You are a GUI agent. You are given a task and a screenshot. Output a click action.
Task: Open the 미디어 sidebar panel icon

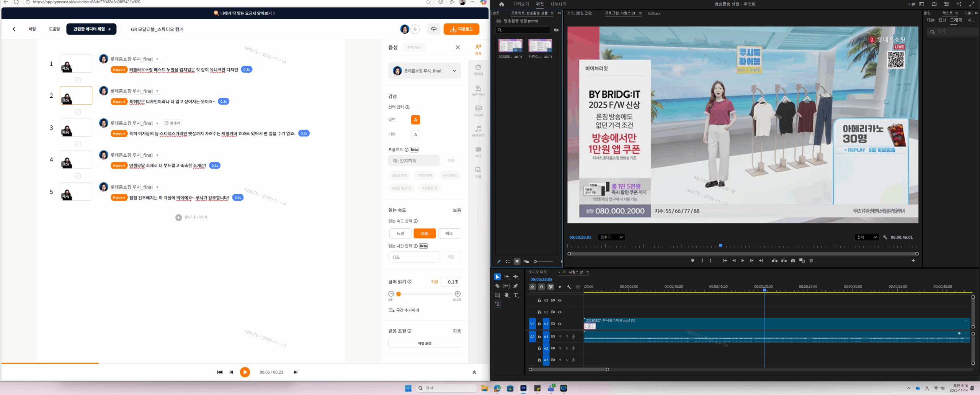point(478,110)
